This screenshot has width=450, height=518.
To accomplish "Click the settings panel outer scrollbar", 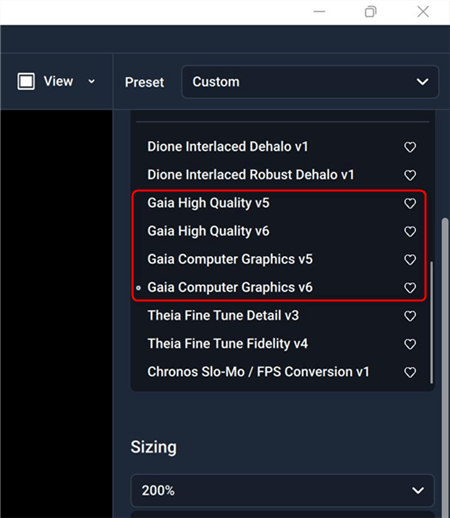I will [x=445, y=367].
